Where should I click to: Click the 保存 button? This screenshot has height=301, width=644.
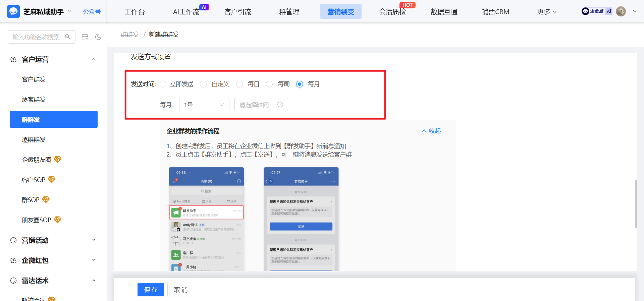tap(151, 290)
